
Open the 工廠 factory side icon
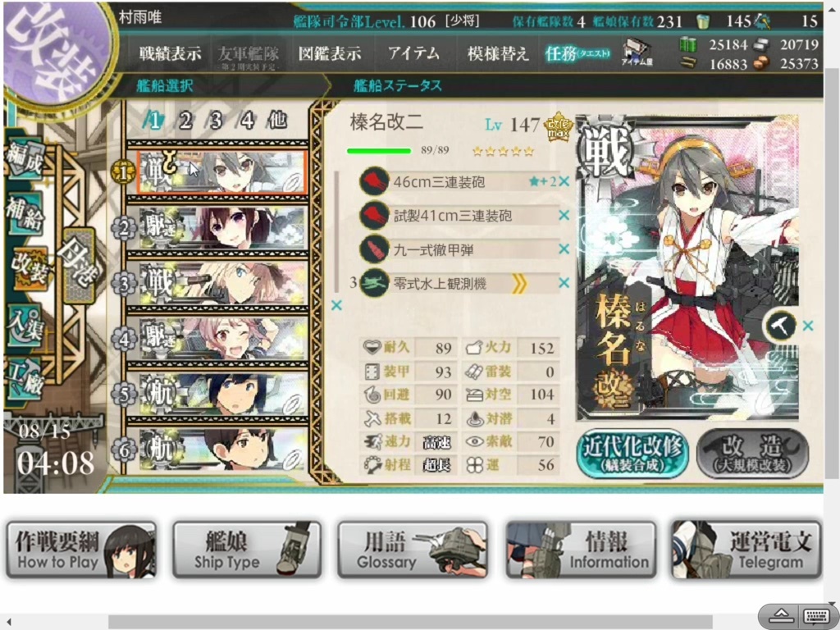(25, 378)
